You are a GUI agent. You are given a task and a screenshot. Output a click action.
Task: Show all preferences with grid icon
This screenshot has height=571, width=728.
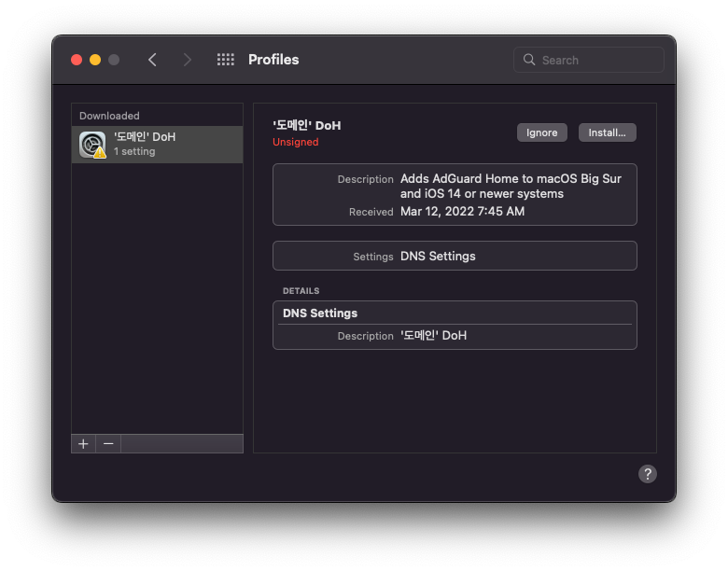tap(225, 60)
